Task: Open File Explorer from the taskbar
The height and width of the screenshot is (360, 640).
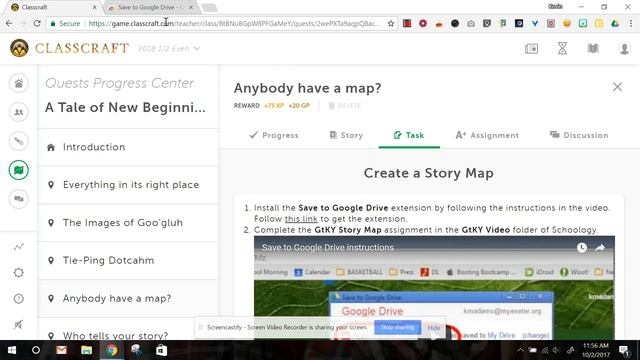Action: tap(87, 350)
